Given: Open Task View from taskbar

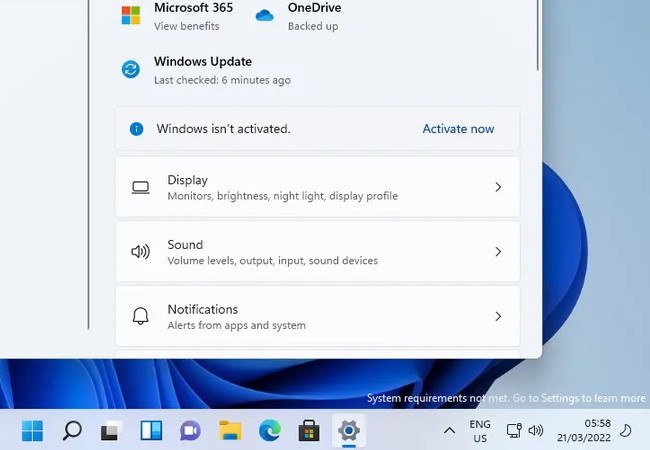Looking at the screenshot, I should 111,431.
